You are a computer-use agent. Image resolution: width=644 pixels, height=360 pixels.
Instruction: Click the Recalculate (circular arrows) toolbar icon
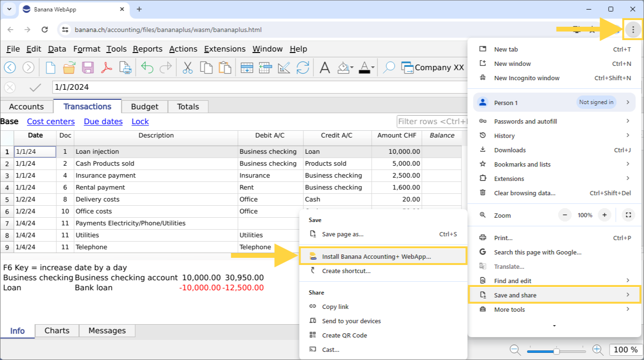pos(303,67)
